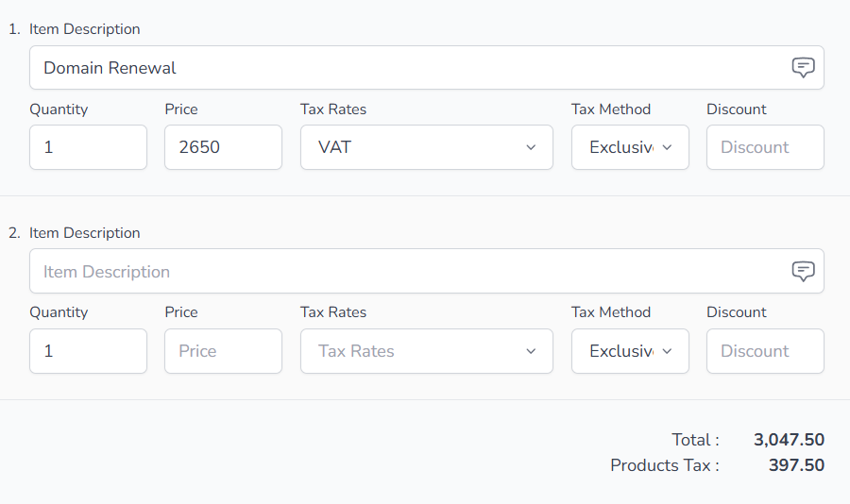Image resolution: width=850 pixels, height=504 pixels.
Task: Open the empty Tax Rates dropdown of item 2
Action: pyautogui.click(x=427, y=351)
